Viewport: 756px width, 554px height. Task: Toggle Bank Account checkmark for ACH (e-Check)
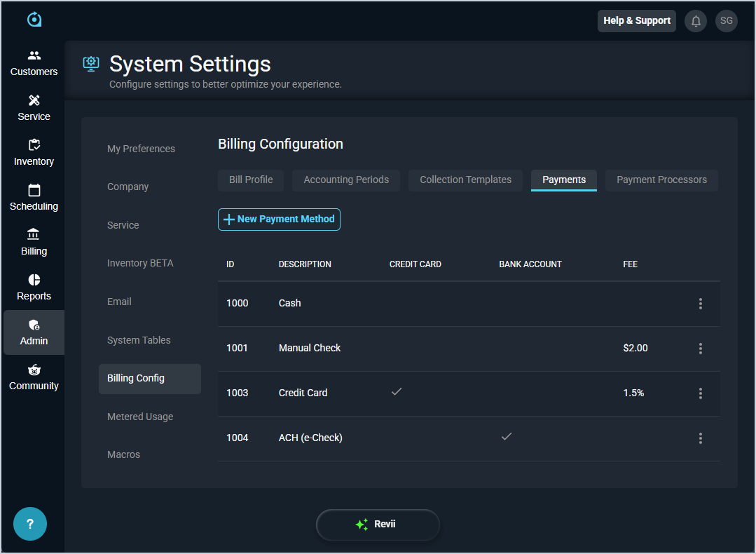click(507, 437)
